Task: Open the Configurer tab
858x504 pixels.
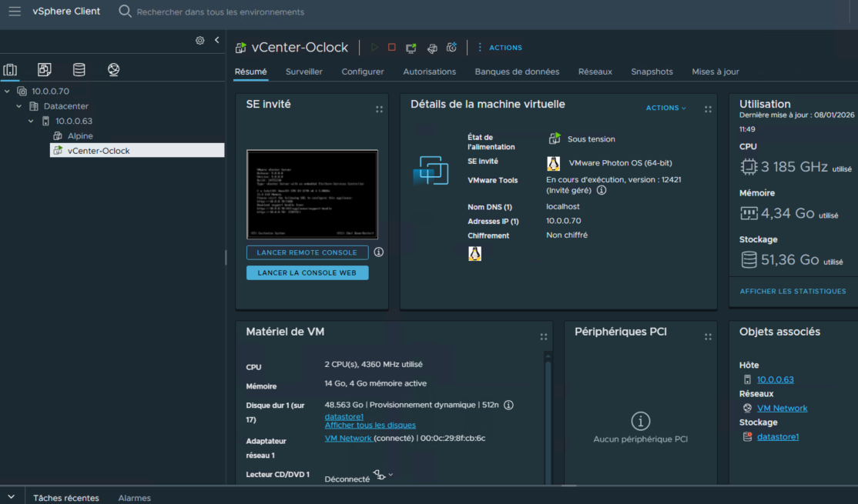Action: point(363,72)
